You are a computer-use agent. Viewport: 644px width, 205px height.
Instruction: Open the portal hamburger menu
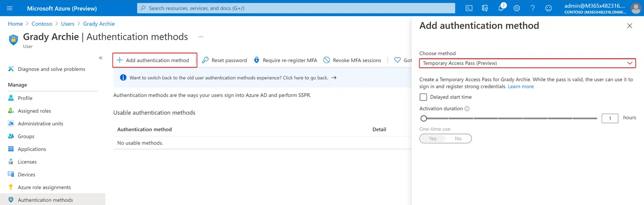10,8
